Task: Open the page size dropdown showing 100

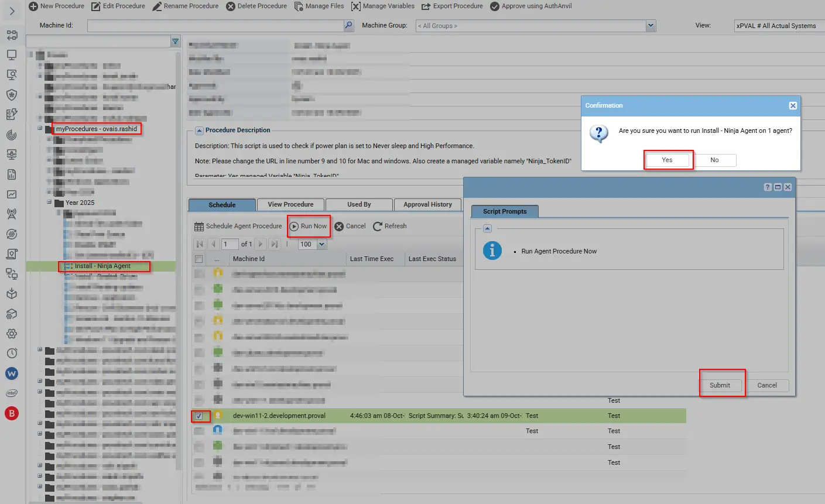Action: coord(321,244)
